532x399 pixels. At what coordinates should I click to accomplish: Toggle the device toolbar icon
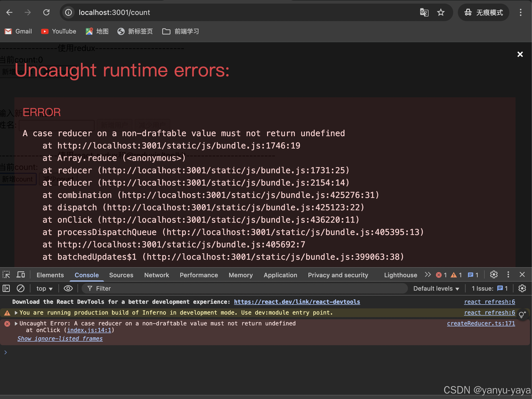tap(21, 275)
